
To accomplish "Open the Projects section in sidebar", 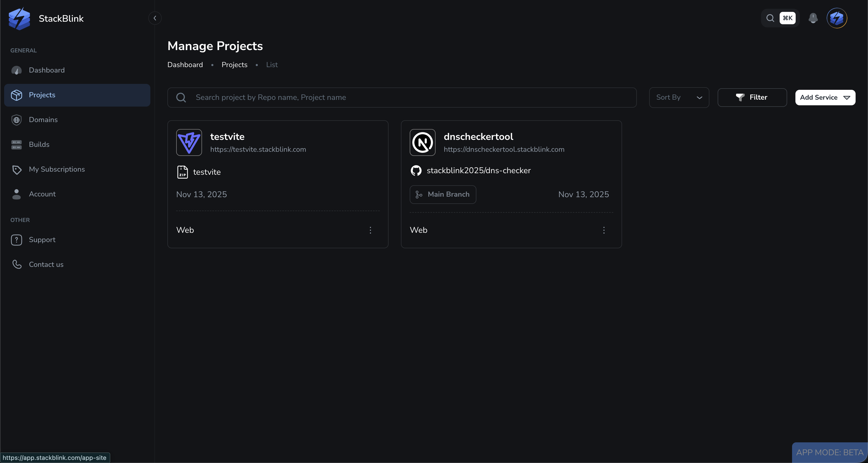I will point(42,95).
